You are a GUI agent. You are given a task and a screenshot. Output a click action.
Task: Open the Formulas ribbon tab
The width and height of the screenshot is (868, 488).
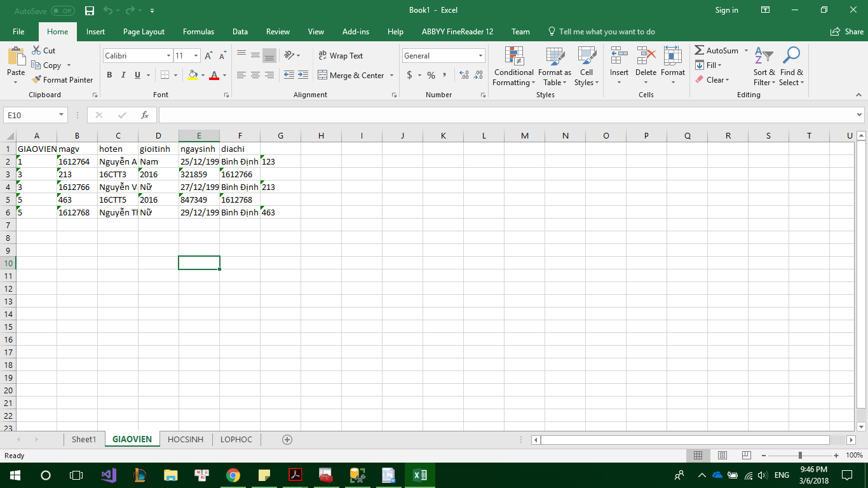point(198,32)
